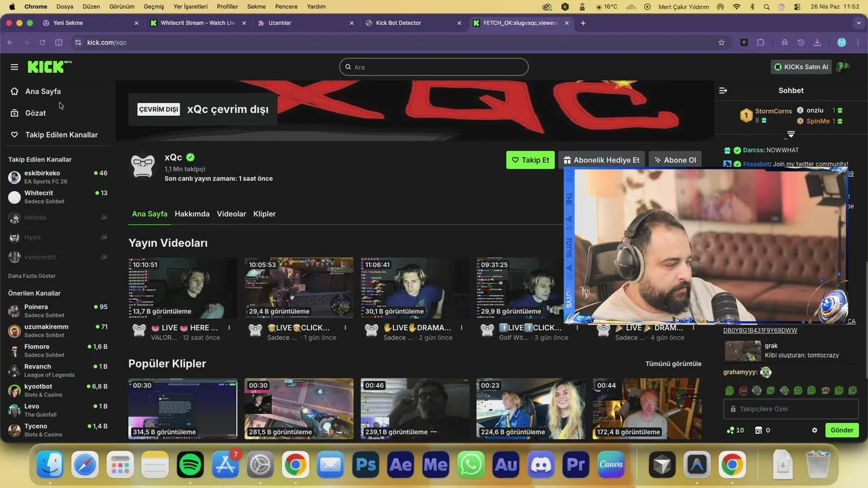The image size is (868, 488).
Task: Play the 10:10:51 stream video thumbnail
Action: (x=182, y=288)
